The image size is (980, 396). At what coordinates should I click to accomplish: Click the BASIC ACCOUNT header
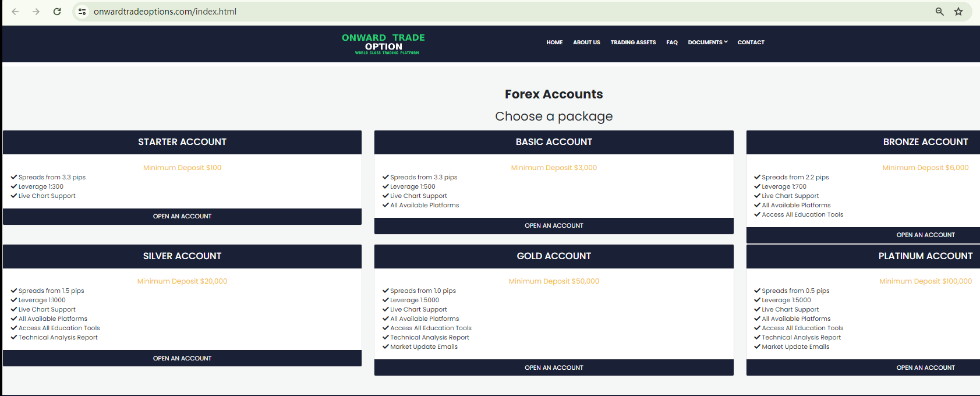(x=554, y=142)
